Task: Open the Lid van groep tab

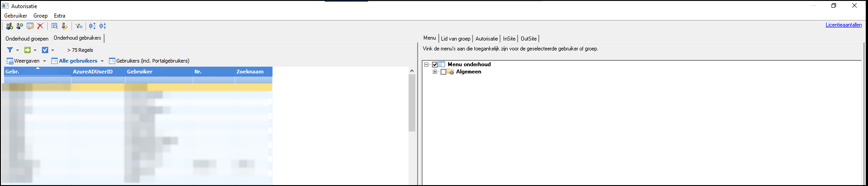Action: click(455, 39)
